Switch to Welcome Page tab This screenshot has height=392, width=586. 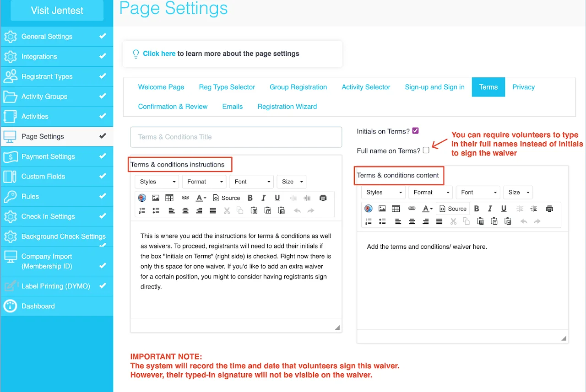[161, 87]
